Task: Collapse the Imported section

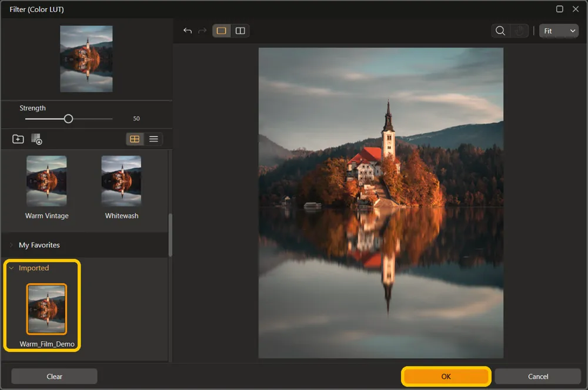Action: coord(11,268)
